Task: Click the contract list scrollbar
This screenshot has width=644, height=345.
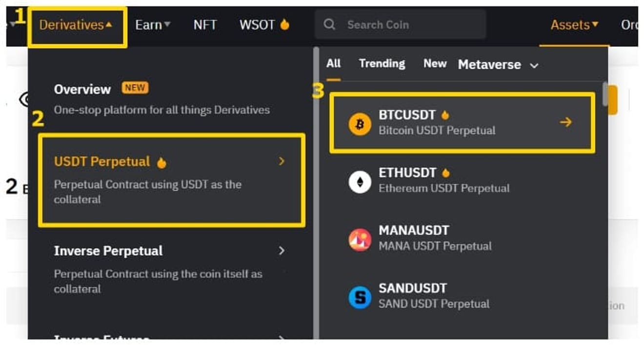Action: coord(605,95)
